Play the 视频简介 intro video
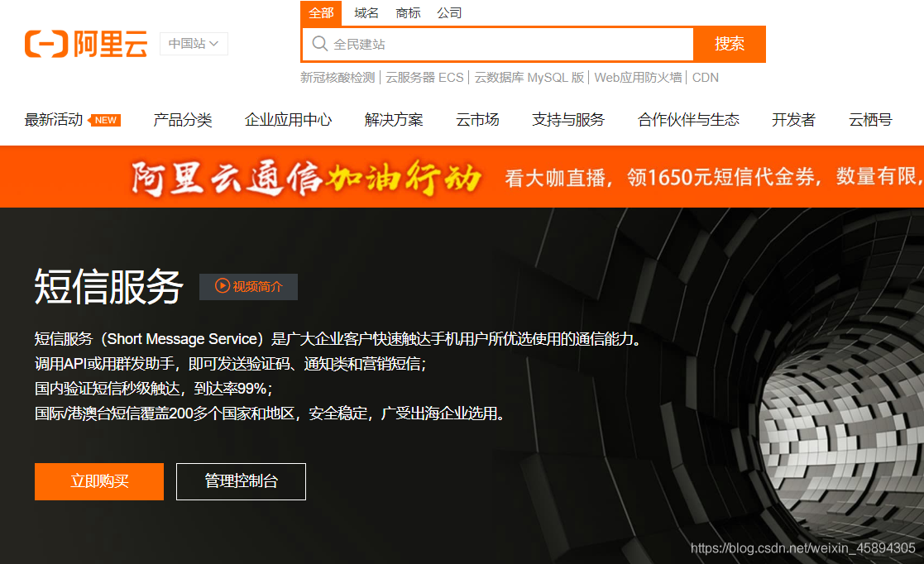924x564 pixels. pos(248,286)
